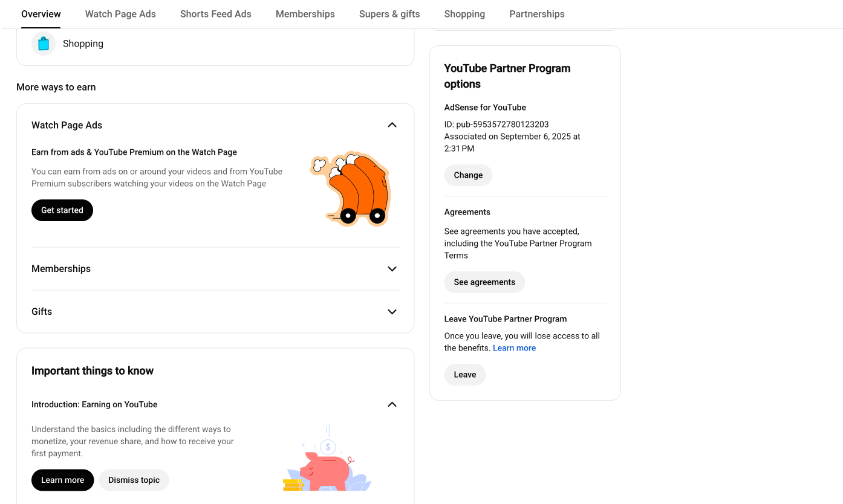Click Change under AdSense for YouTube

[468, 175]
